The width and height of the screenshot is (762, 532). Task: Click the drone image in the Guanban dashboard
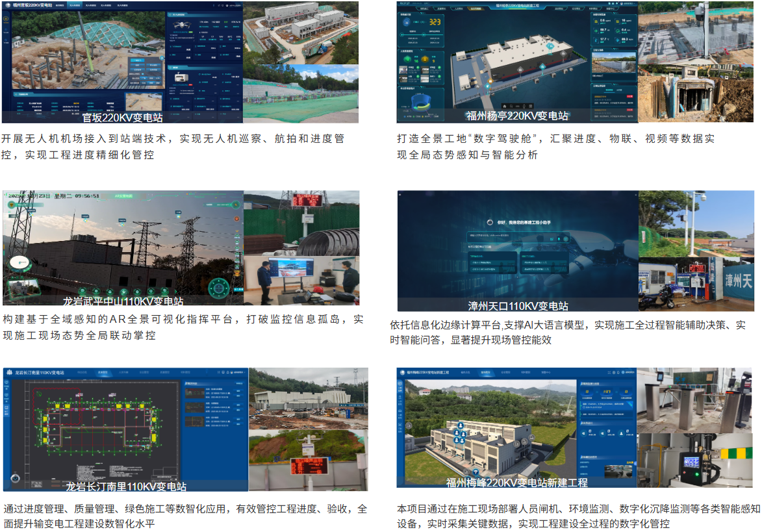183,25
